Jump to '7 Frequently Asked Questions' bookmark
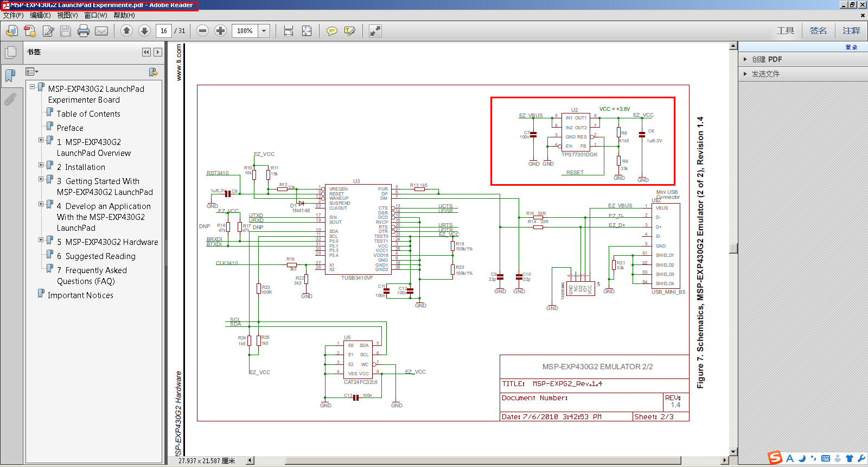Screen dimensions: 868x467 click(92, 276)
